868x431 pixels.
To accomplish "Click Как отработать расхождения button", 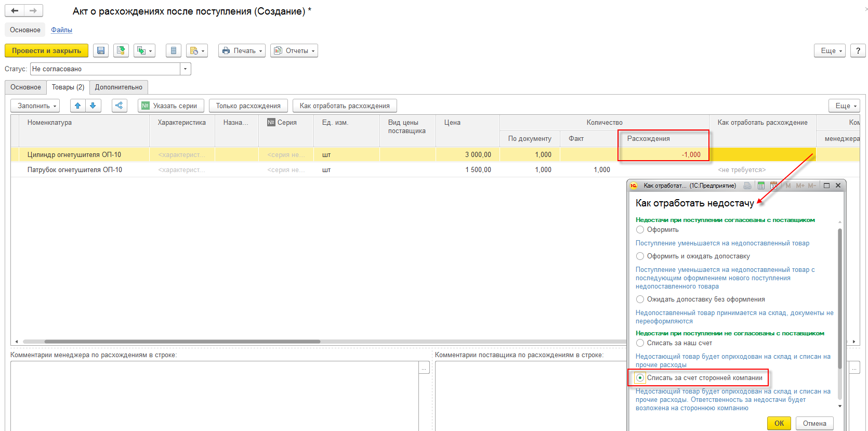I will tap(345, 106).
